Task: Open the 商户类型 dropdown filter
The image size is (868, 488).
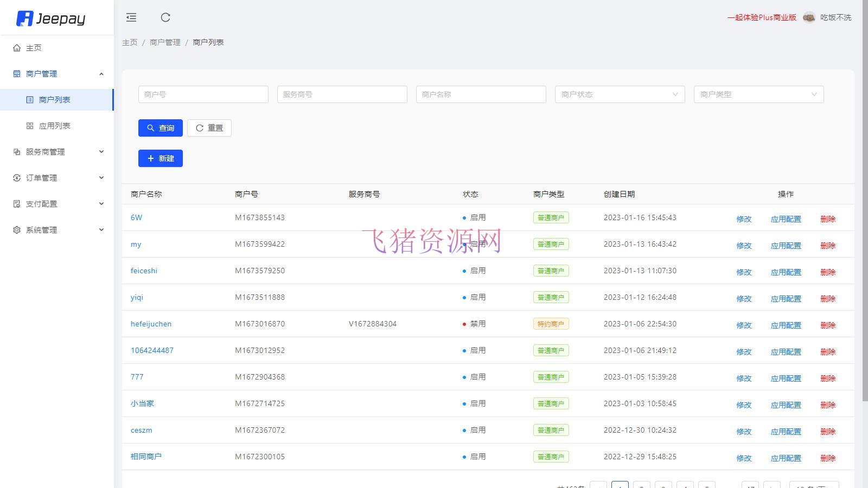Action: (758, 94)
